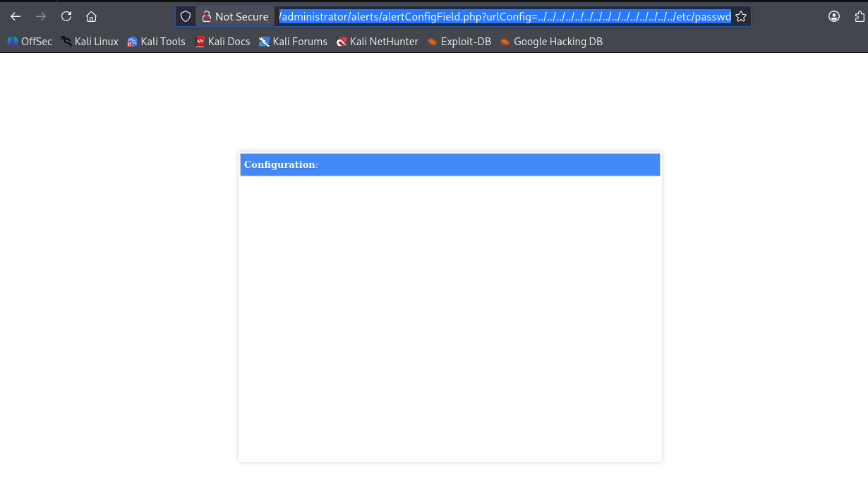Open the Kali Forums bookmark

coord(293,42)
